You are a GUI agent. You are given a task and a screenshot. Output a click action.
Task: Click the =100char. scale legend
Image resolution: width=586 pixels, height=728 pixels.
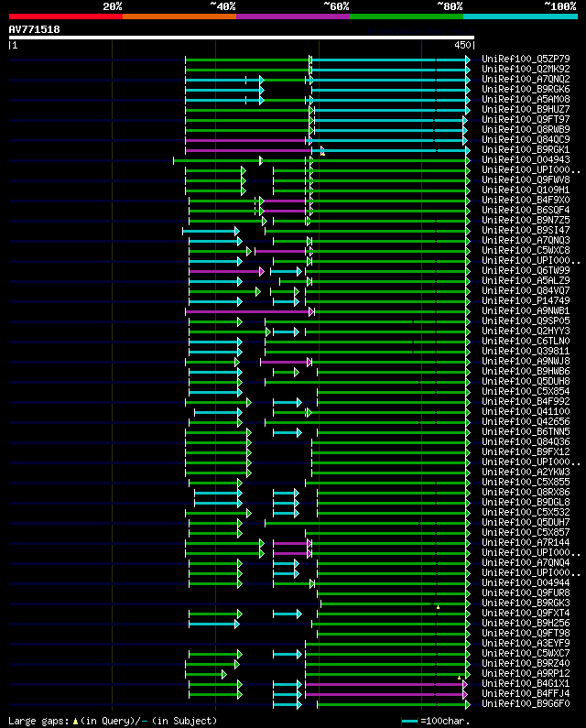pyautogui.click(x=436, y=721)
